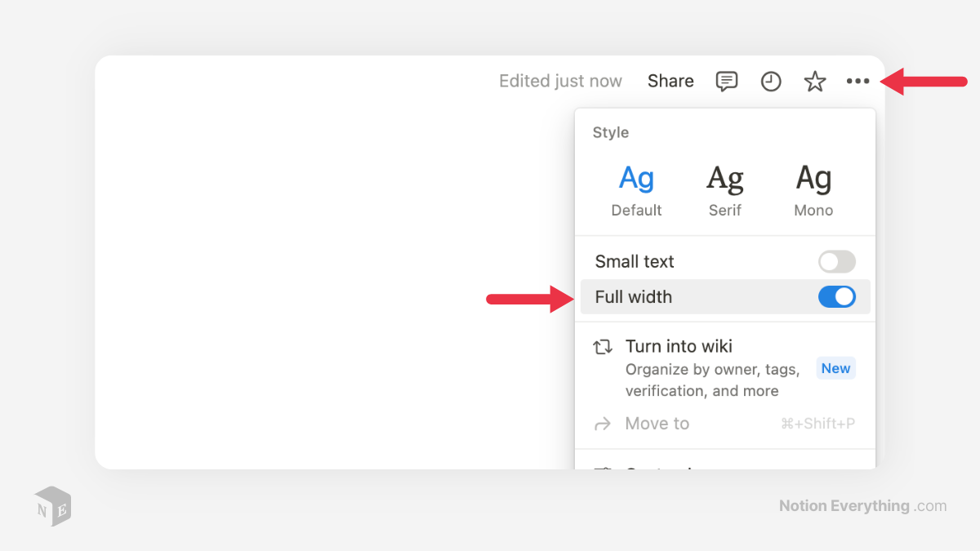Click the three-dot page options icon
The height and width of the screenshot is (551, 980).
[857, 82]
